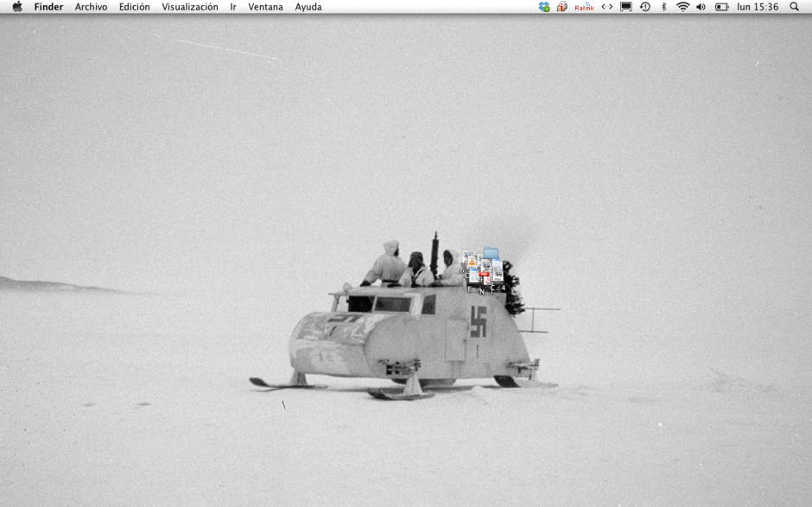Open the red Adobe PDF file
Viewport: 812px width, 507px height.
click(485, 276)
